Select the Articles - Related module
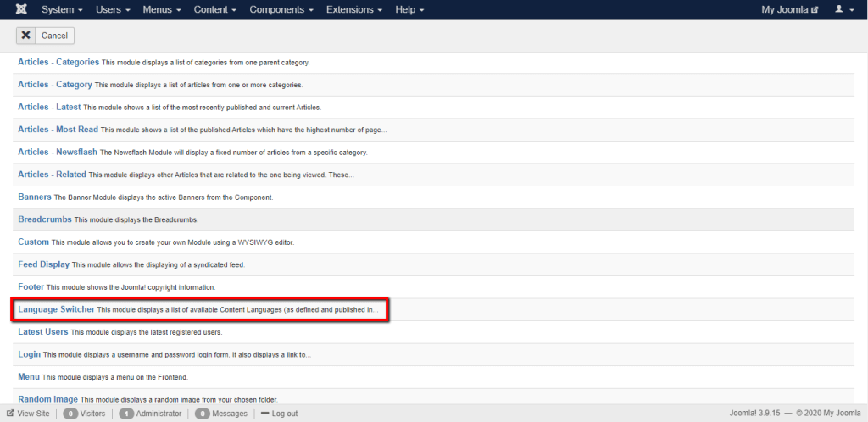This screenshot has width=868, height=422. click(52, 175)
